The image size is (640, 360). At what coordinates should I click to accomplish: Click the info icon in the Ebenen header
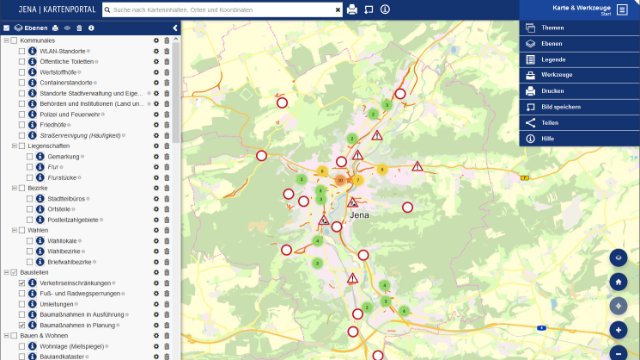pos(91,28)
